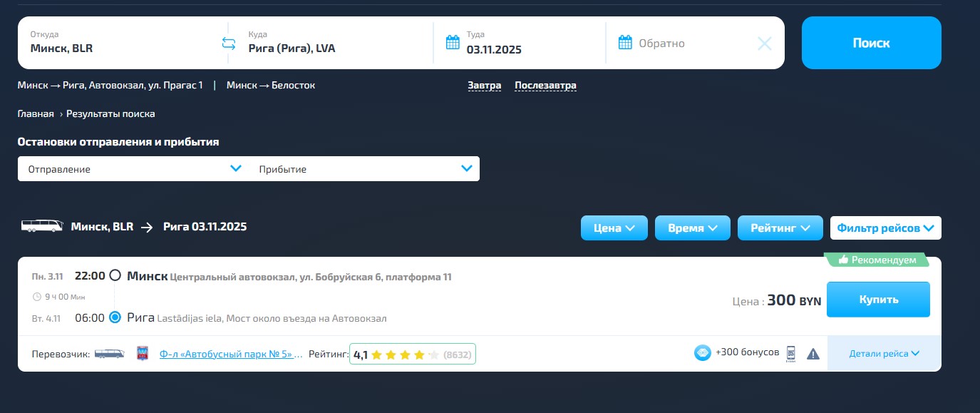Open the Фильтр рейсов dropdown
980x413 pixels.
point(885,228)
